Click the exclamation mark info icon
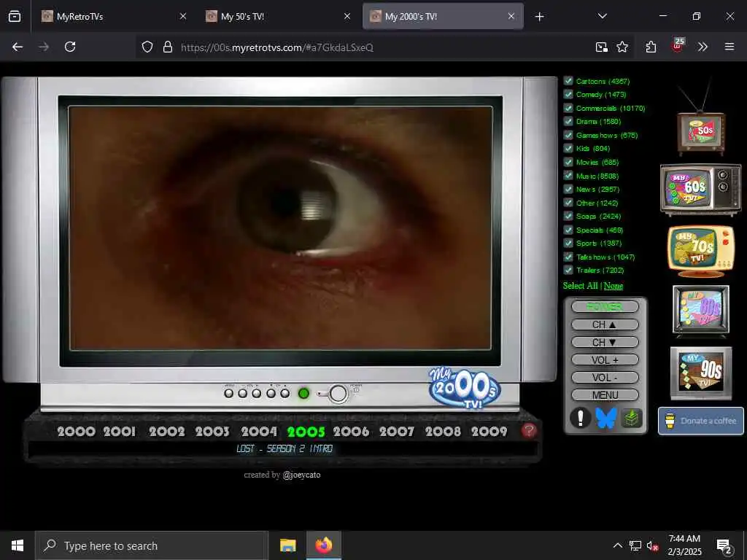747x560 pixels. coord(580,418)
